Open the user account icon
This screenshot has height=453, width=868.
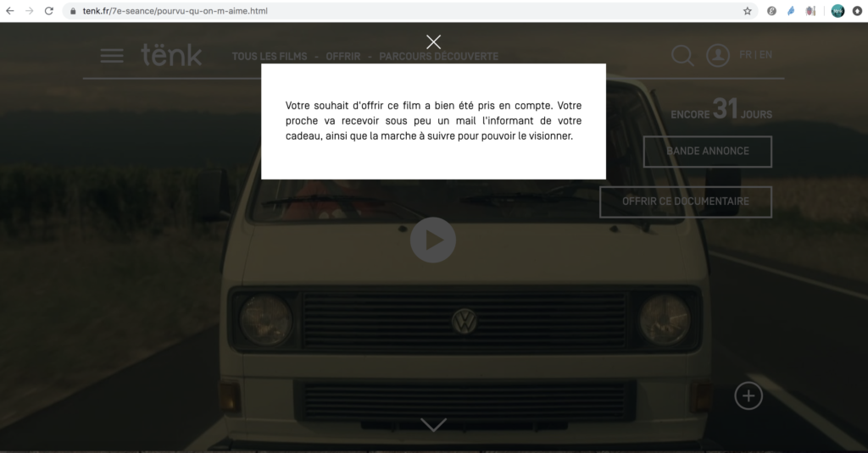(718, 56)
